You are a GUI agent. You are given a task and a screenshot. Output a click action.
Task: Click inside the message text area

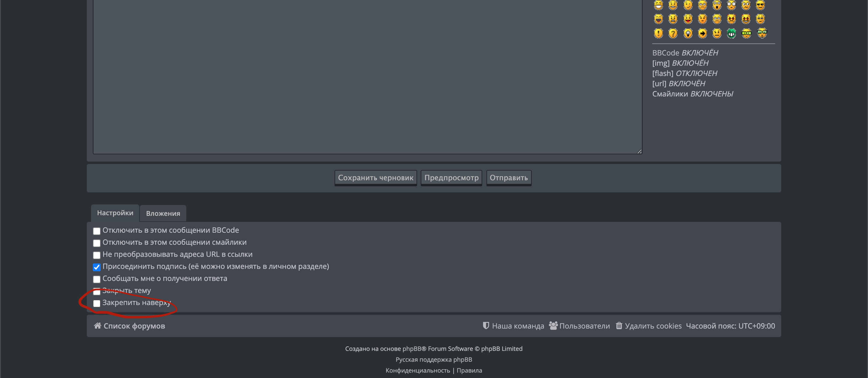coord(367,77)
